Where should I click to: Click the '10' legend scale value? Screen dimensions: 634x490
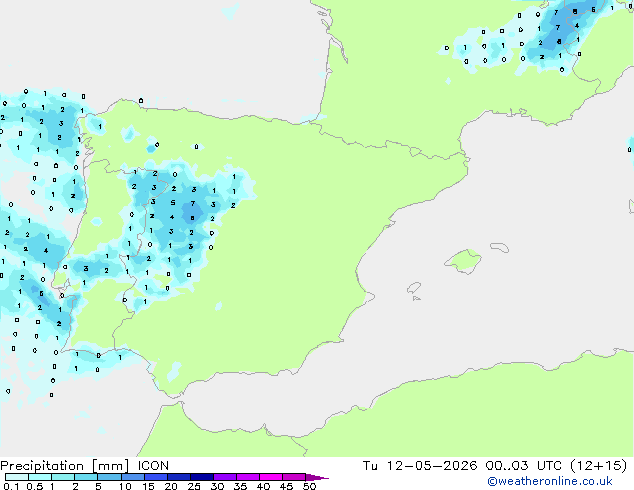tap(125, 486)
